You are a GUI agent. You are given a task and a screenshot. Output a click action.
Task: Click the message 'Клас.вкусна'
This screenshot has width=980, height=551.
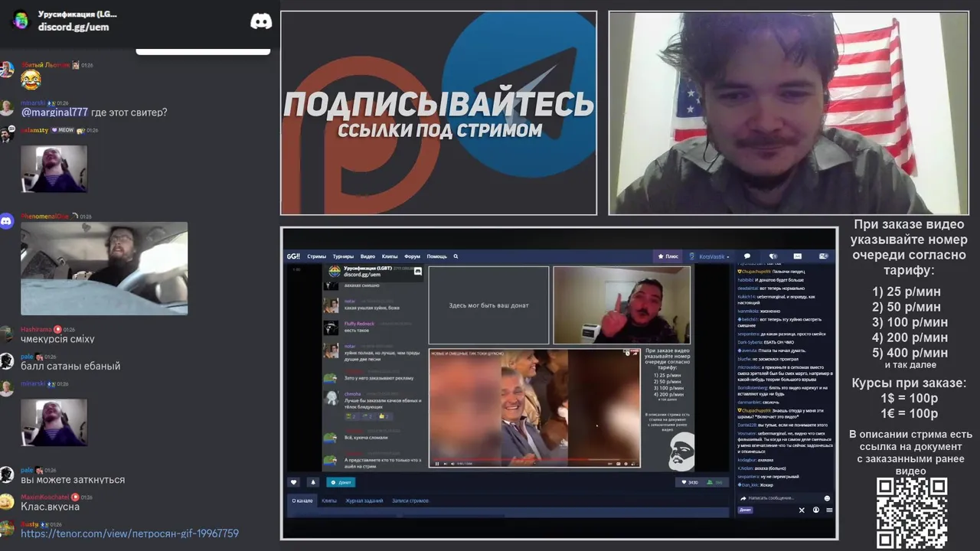point(50,507)
